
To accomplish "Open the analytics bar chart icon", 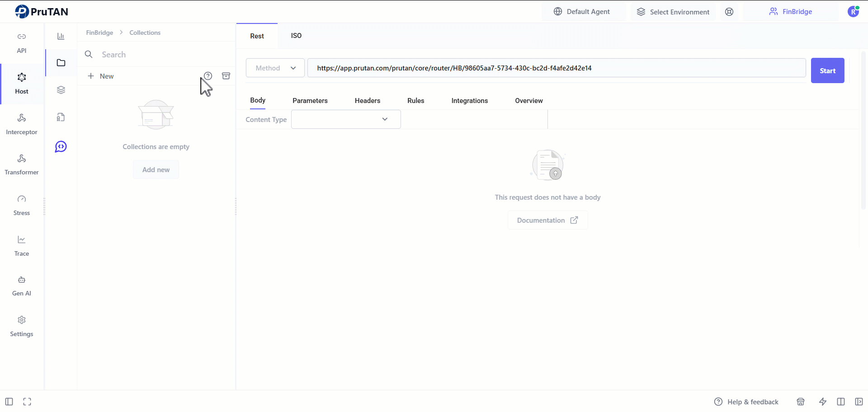I will [x=61, y=36].
